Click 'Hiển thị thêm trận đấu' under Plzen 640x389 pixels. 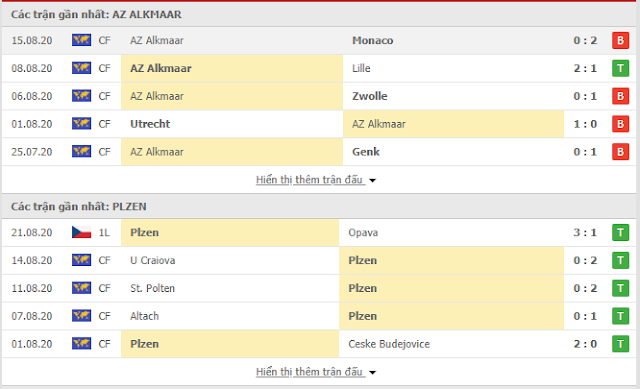pos(309,372)
